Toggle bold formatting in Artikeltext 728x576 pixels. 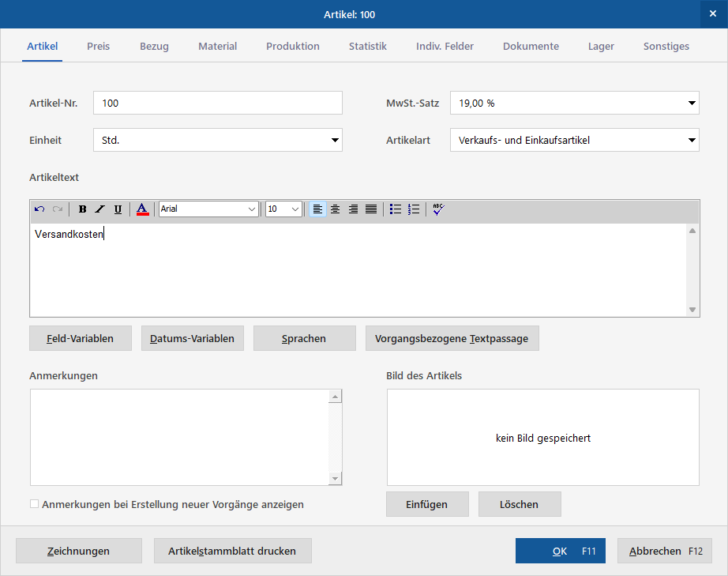tap(82, 209)
